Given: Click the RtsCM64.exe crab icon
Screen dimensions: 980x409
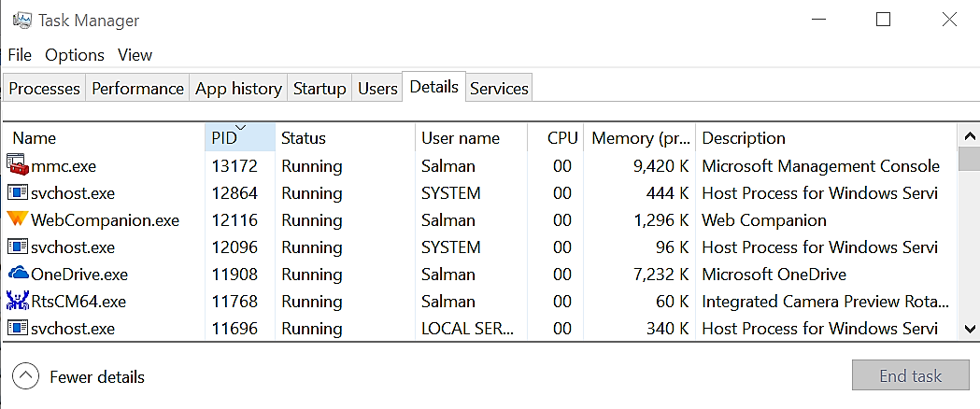Looking at the screenshot, I should pos(18,301).
